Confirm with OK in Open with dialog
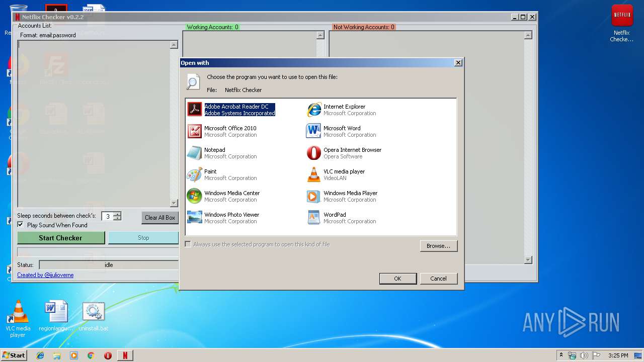The image size is (644, 362). 397,279
